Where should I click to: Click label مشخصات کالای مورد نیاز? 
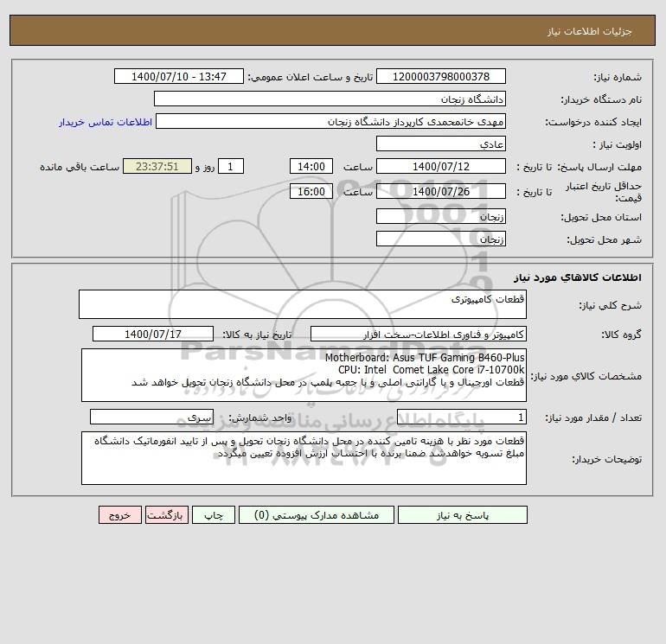[x=586, y=376]
